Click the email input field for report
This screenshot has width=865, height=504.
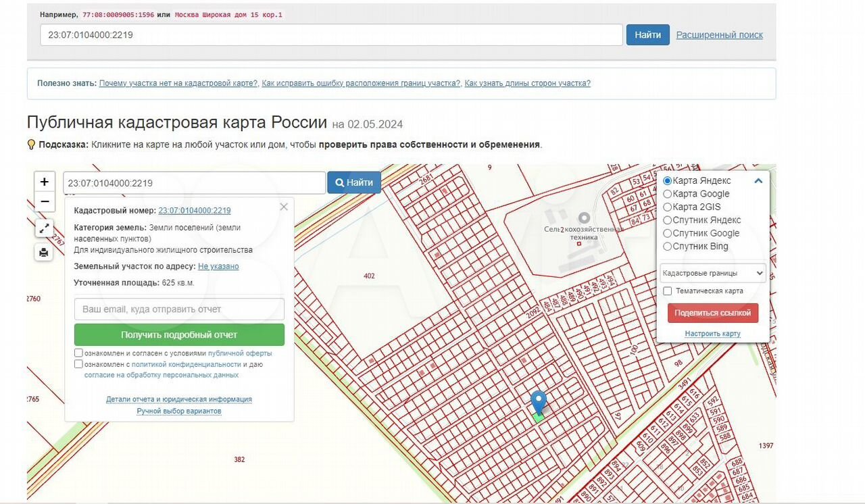[179, 309]
